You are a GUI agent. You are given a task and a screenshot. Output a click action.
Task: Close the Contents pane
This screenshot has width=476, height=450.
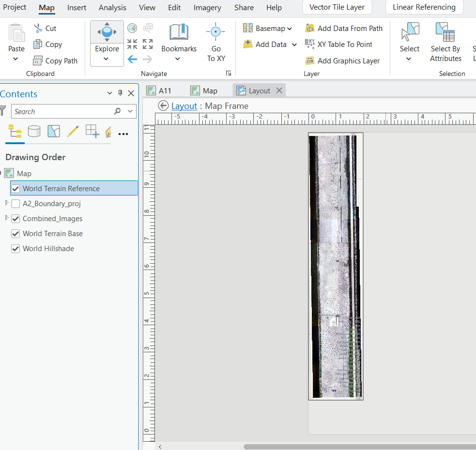pyautogui.click(x=131, y=93)
